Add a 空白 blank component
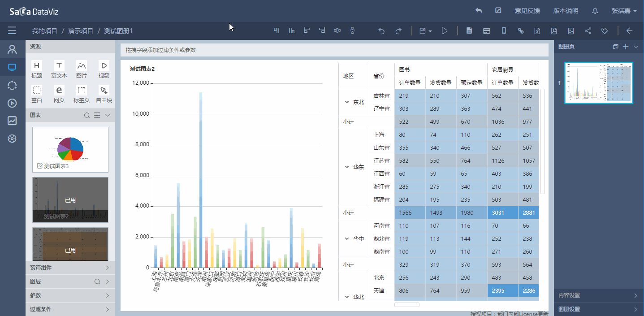 (37, 94)
